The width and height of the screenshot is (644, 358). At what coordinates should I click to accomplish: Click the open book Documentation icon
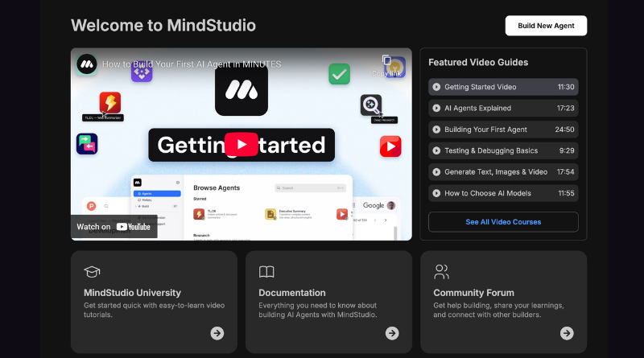(x=266, y=271)
